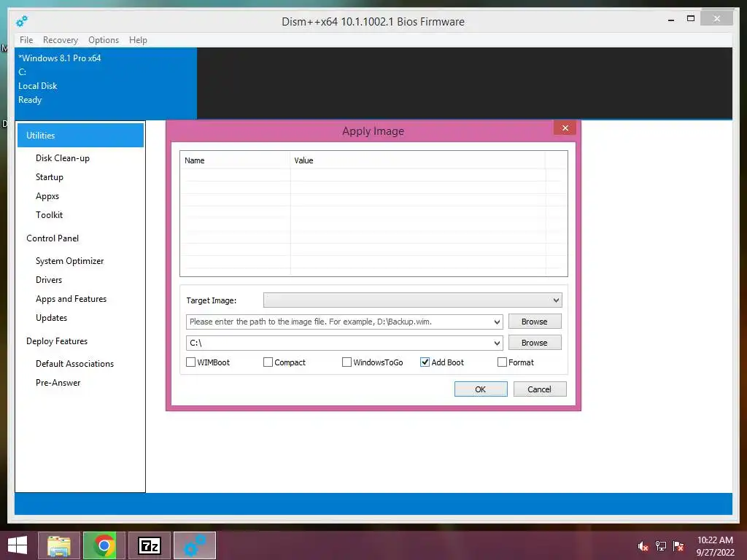The image size is (747, 560).
Task: Expand the Target Image dropdown
Action: point(556,300)
